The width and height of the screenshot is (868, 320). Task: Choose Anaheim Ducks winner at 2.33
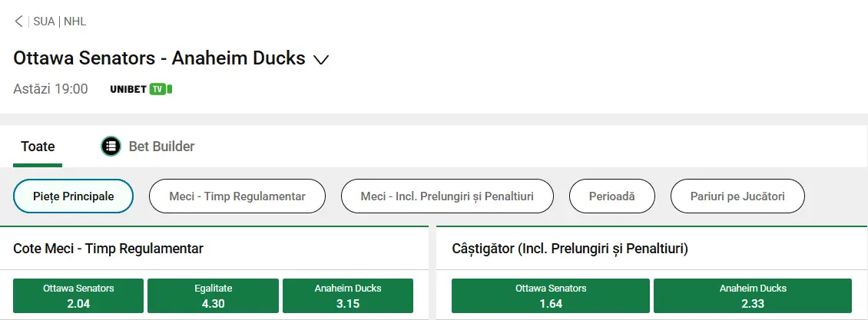(x=753, y=295)
